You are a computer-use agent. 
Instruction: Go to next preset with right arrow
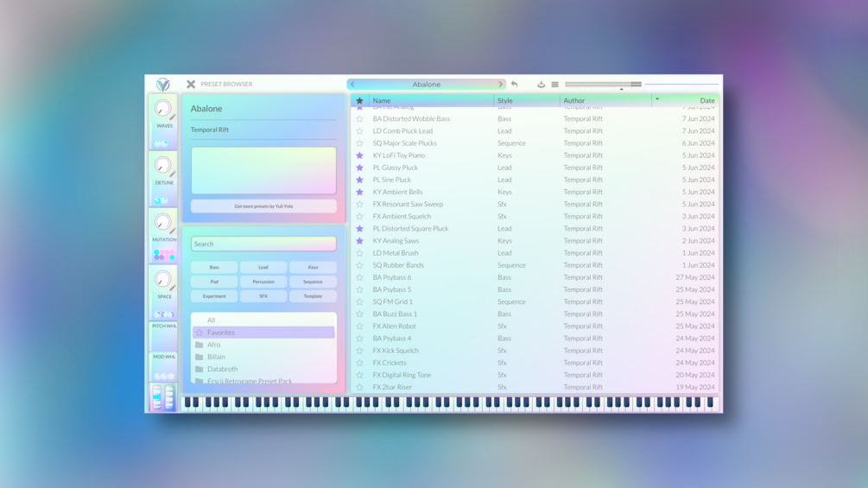(x=500, y=84)
